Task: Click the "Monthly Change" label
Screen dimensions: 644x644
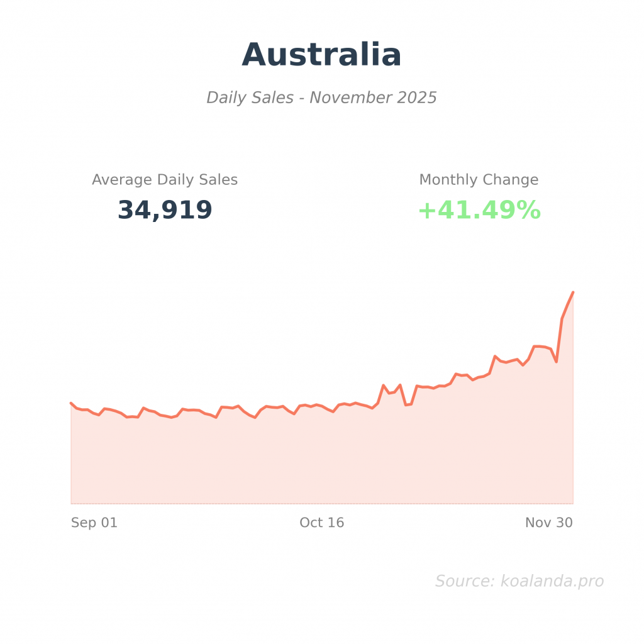Action: 479,180
